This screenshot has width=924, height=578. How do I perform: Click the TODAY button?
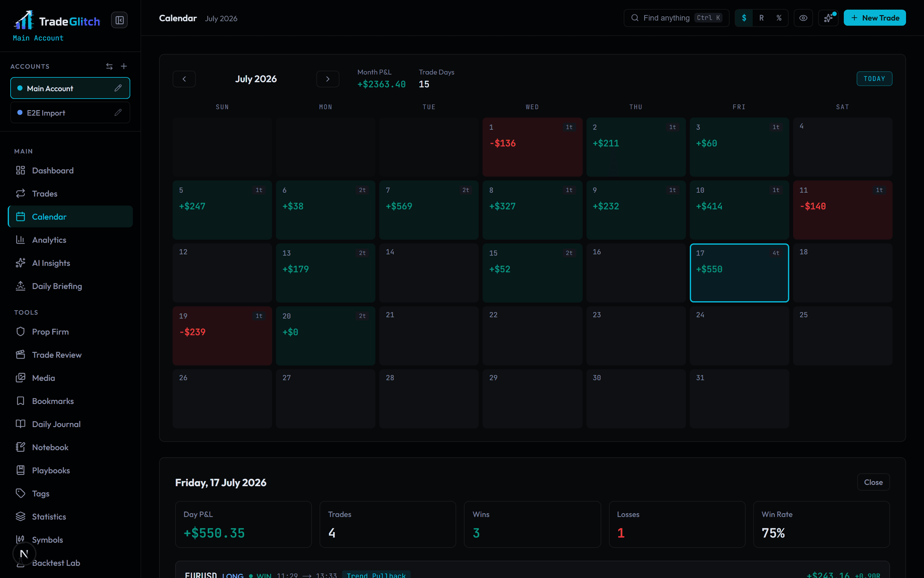[874, 79]
